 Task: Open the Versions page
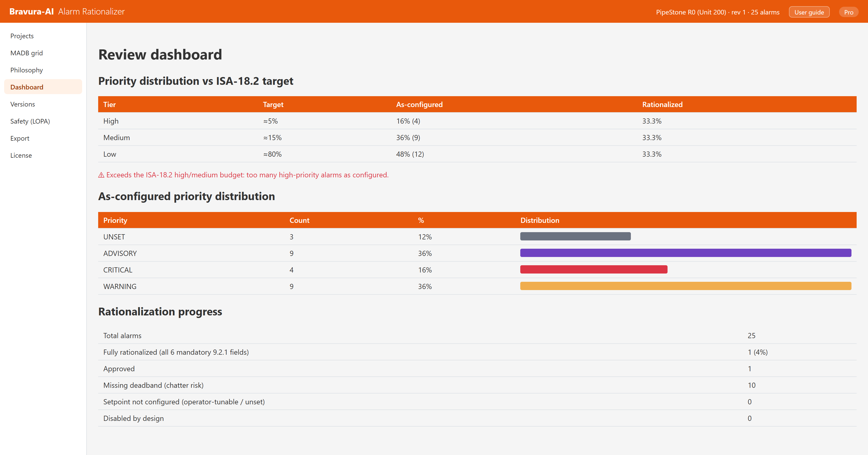[43, 104]
